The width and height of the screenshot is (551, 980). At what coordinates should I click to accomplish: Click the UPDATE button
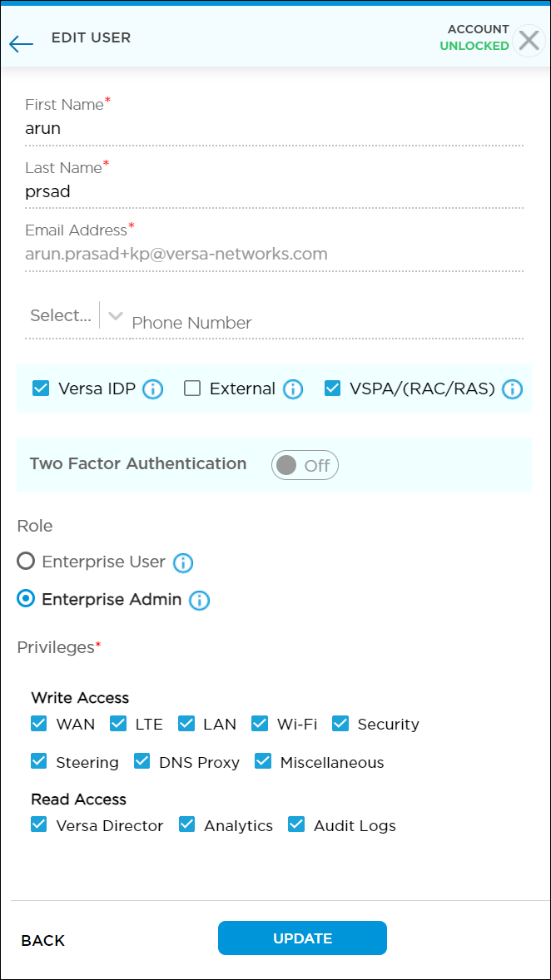302,938
